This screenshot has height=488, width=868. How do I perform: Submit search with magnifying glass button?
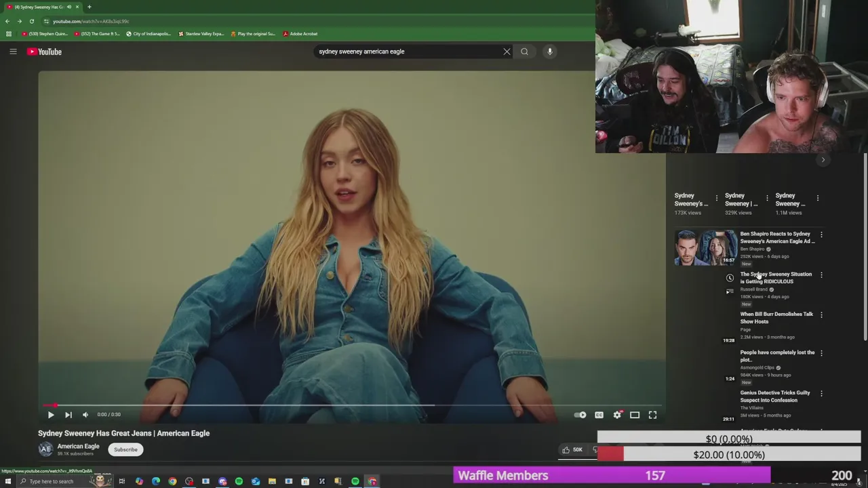pos(524,52)
